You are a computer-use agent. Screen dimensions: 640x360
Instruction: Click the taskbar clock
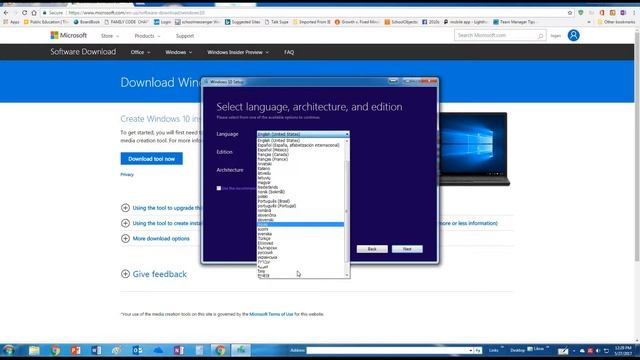click(623, 351)
